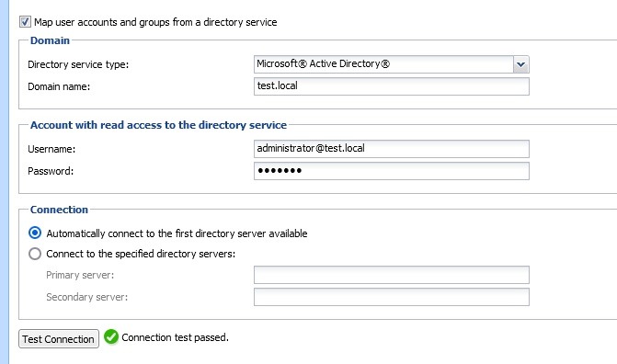Click the 'Password:' label

pos(51,171)
